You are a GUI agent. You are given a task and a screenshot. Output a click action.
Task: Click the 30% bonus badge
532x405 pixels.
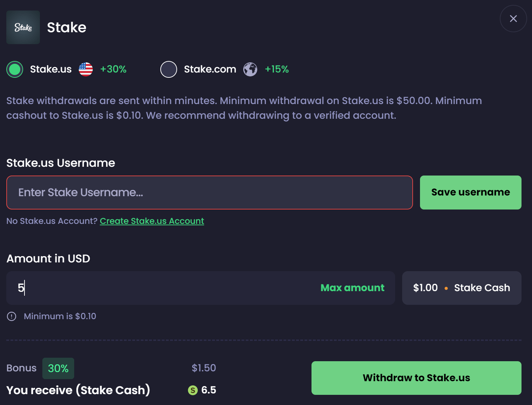[58, 368]
